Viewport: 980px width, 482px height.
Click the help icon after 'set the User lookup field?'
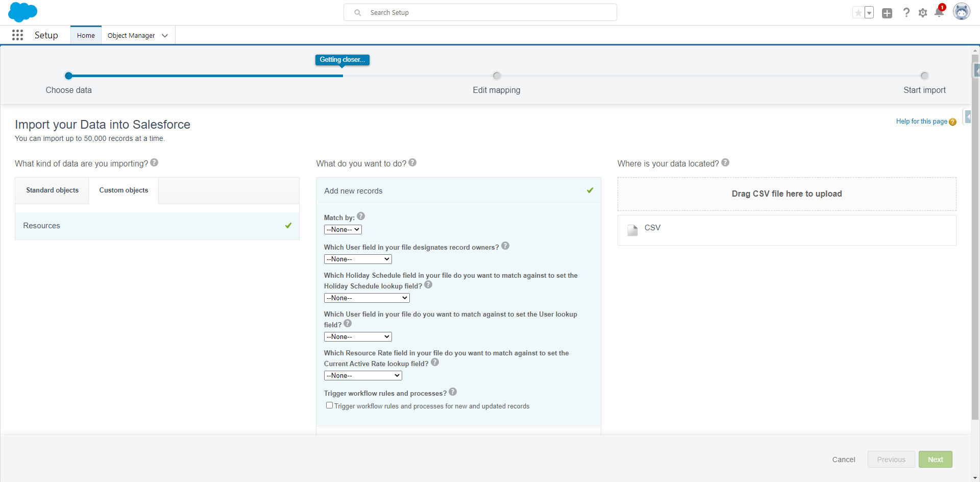pos(348,323)
